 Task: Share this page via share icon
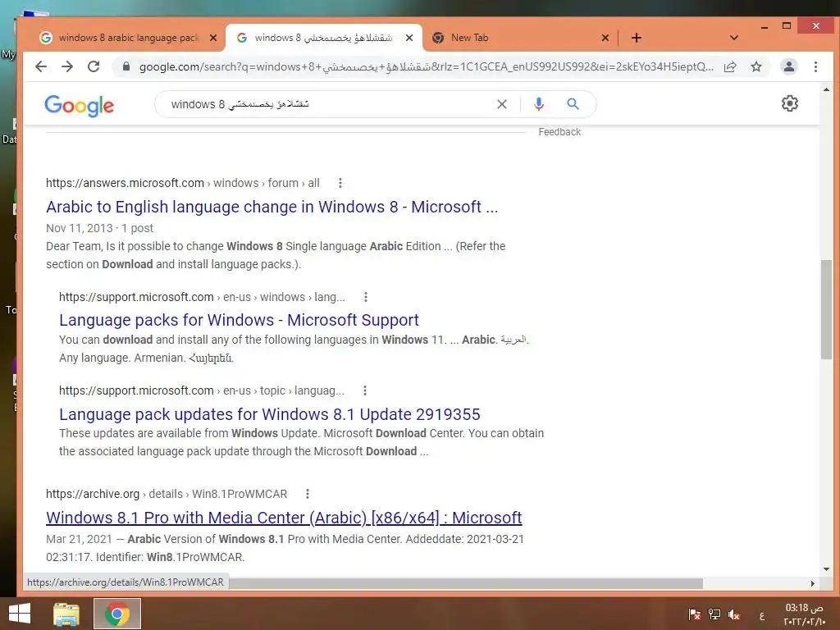[x=729, y=66]
